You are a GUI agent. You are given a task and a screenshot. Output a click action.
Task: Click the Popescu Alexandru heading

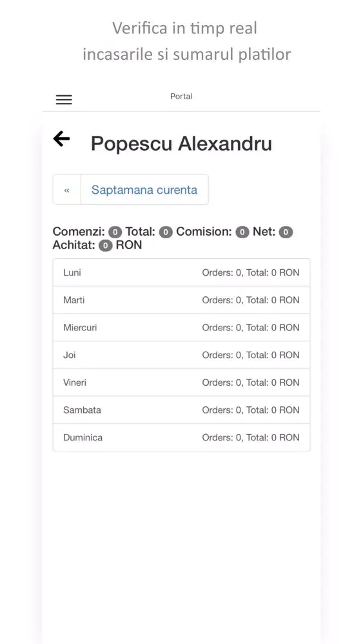(x=181, y=144)
